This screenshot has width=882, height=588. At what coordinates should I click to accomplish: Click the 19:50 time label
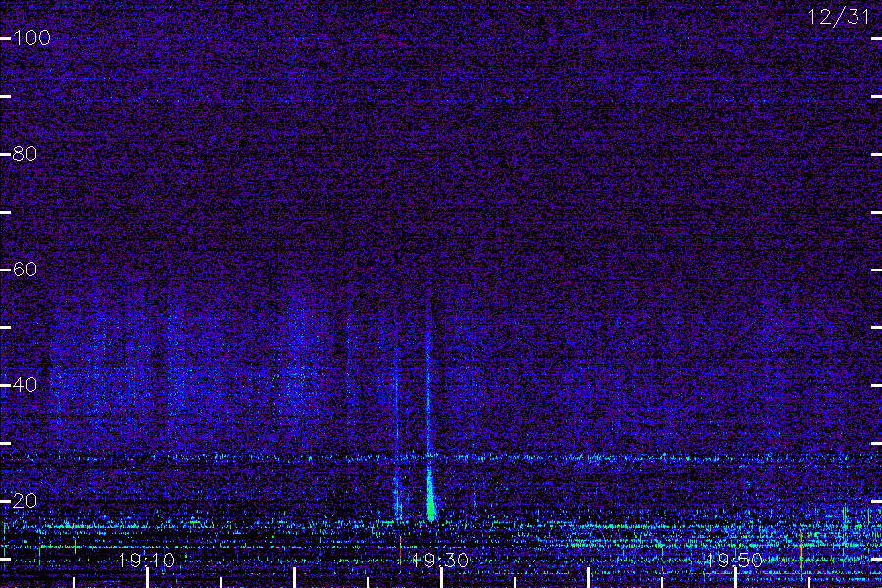[x=735, y=561]
